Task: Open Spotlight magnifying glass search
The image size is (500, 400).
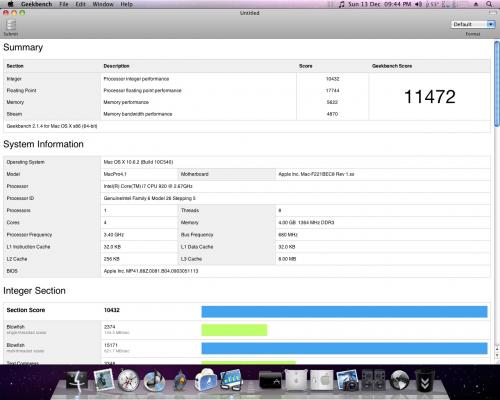Action: (489, 4)
